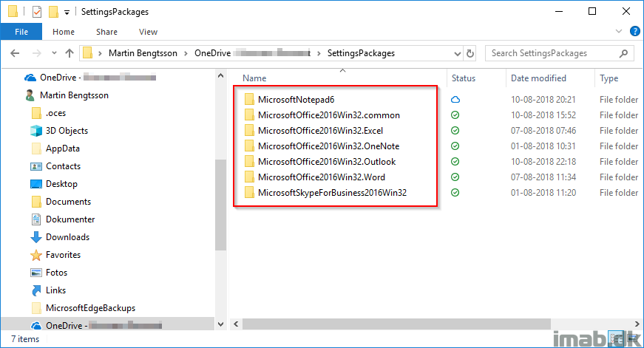
Task: Click the folder icon of MicrosoftSkypeForBusiness2016Win32
Action: click(249, 192)
